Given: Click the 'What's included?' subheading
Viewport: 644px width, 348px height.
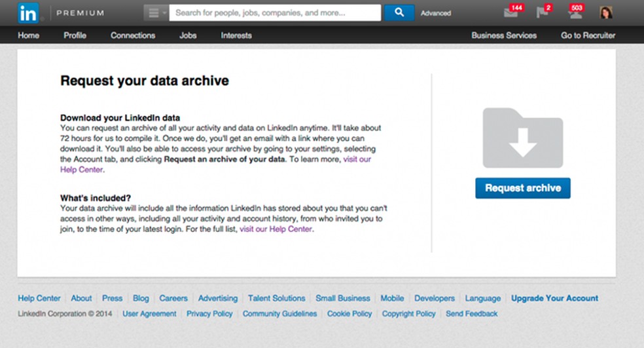Looking at the screenshot, I should [x=96, y=198].
